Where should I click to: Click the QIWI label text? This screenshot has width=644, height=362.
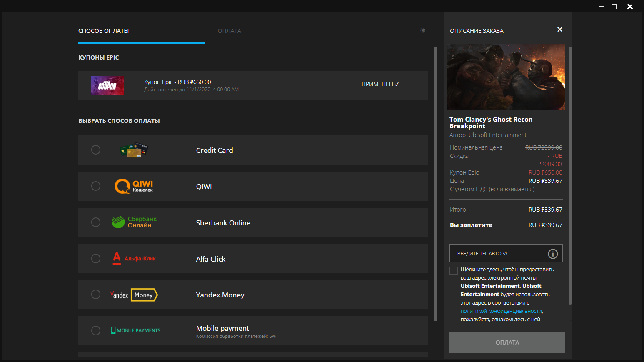pos(204,187)
